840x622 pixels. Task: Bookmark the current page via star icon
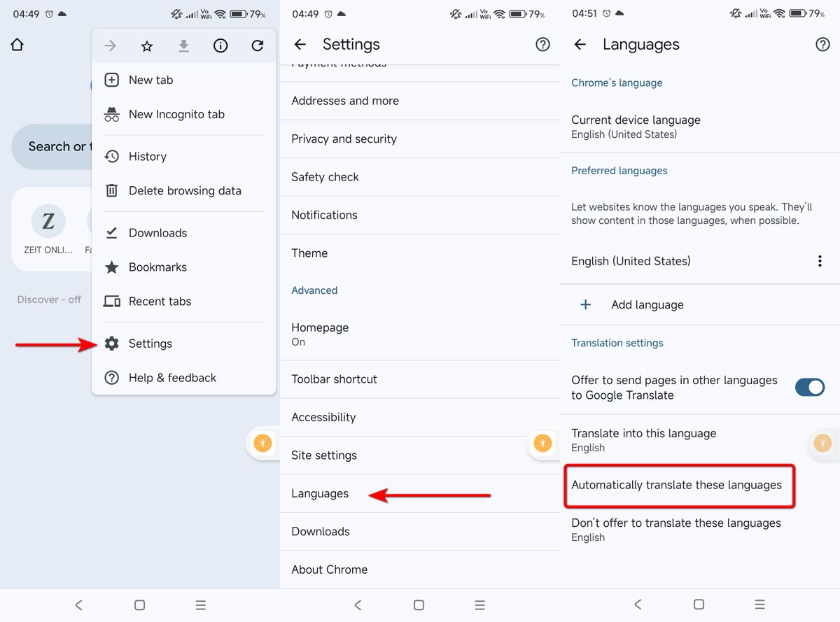click(x=147, y=45)
